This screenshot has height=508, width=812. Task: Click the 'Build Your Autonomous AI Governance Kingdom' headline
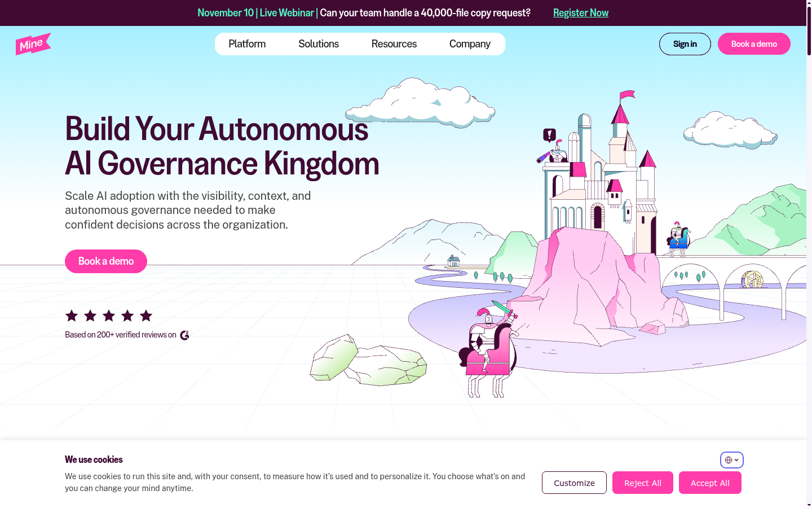pos(222,146)
